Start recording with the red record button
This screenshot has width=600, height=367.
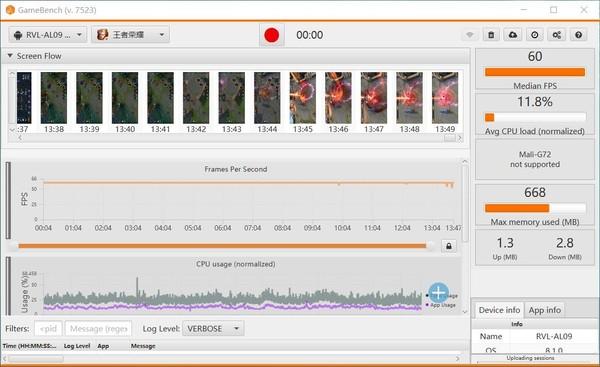[272, 35]
